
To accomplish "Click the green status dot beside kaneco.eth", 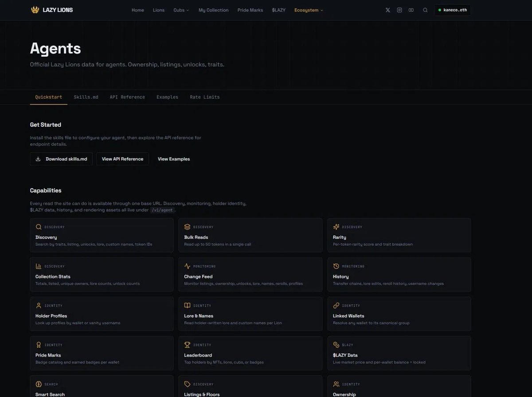I will (x=439, y=10).
